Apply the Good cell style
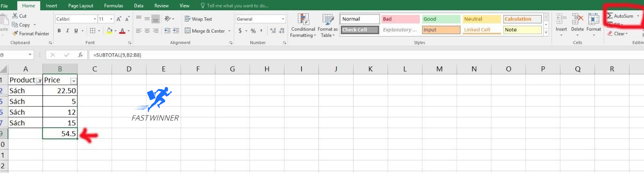The width and height of the screenshot is (644, 173). coord(441,19)
